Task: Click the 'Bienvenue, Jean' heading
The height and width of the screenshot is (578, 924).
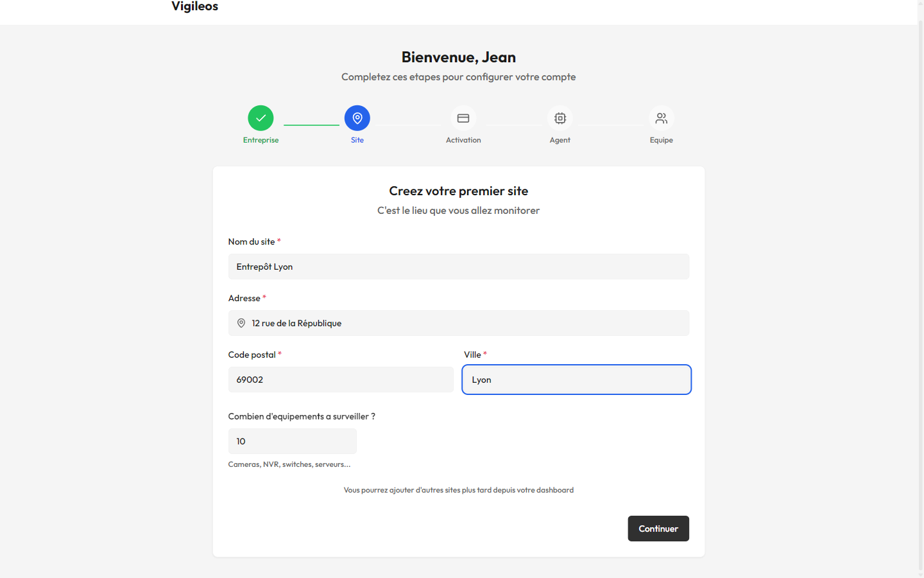Action: click(x=459, y=57)
